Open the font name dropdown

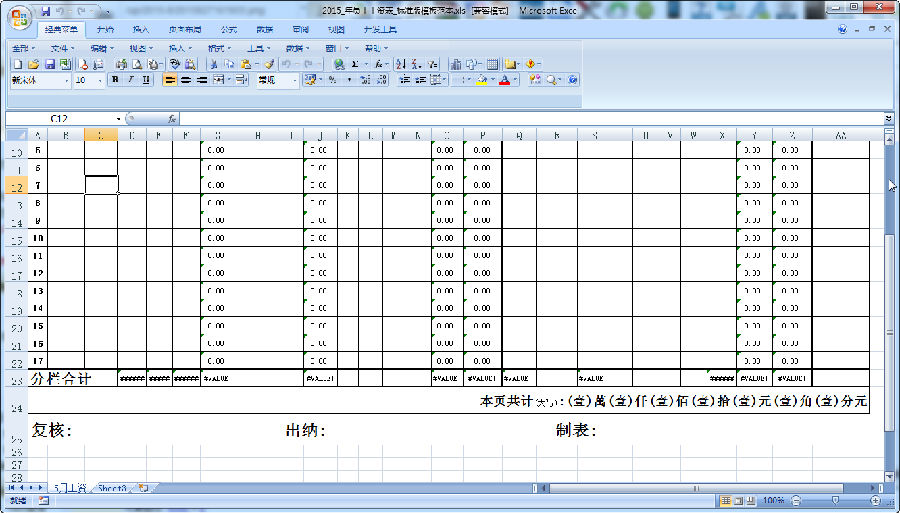[x=67, y=81]
